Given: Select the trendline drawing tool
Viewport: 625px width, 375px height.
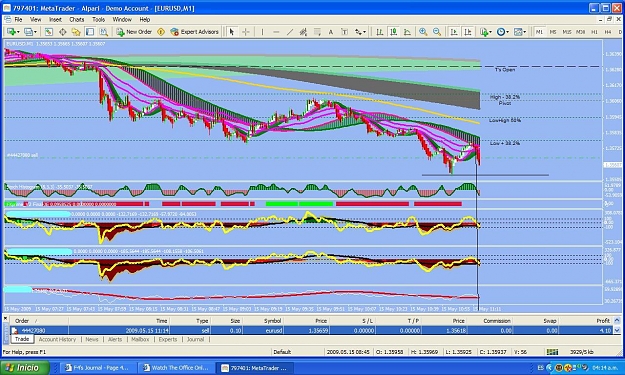Looking at the screenshot, I should click(290, 32).
